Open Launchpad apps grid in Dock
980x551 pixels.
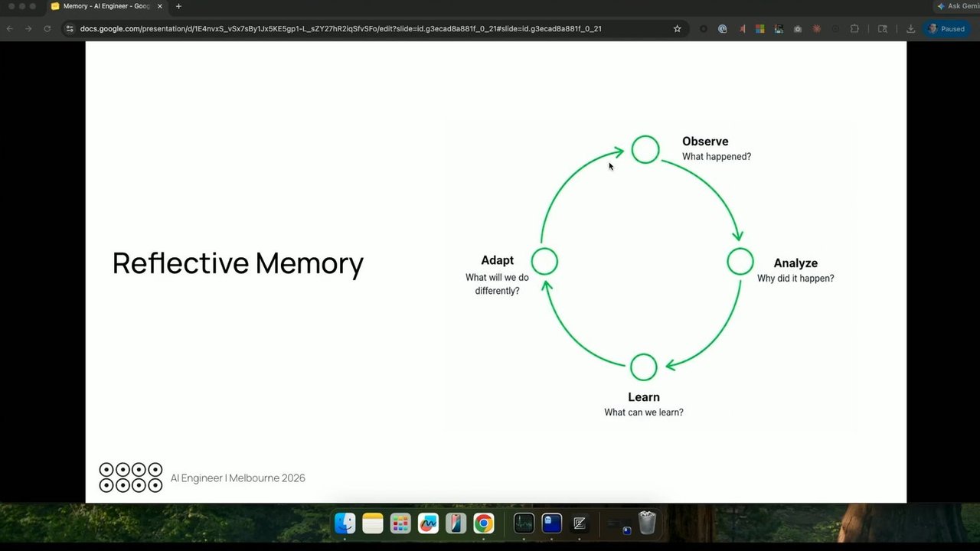(400, 523)
